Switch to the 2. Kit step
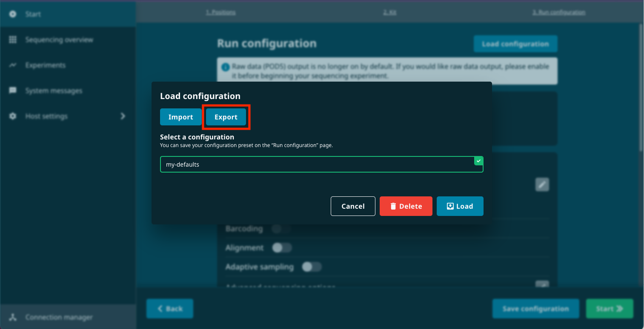 (x=390, y=12)
